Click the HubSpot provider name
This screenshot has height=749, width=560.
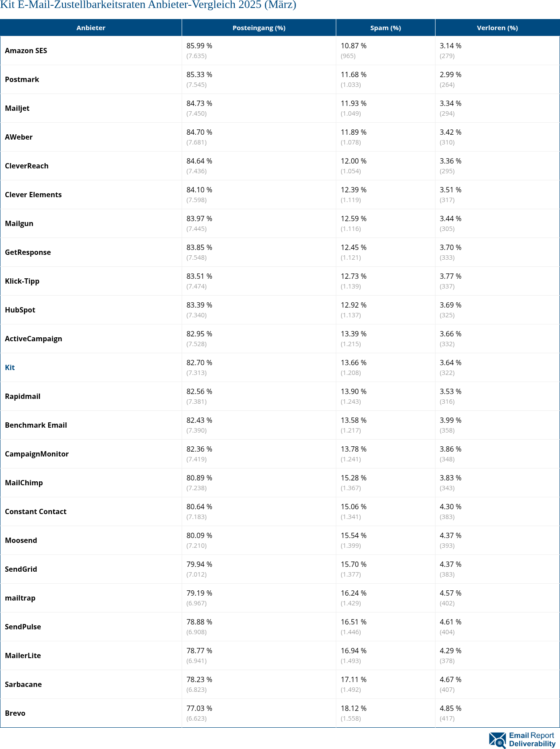[x=20, y=310]
